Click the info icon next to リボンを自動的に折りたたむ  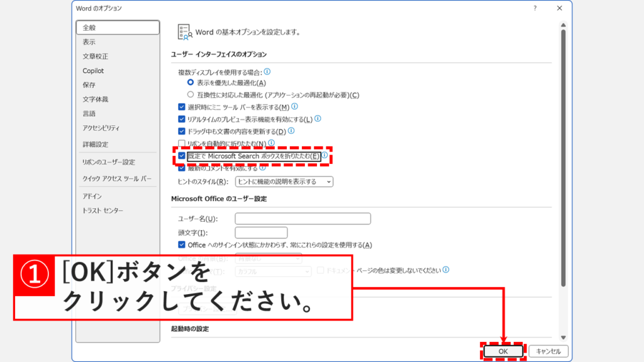pos(271,143)
